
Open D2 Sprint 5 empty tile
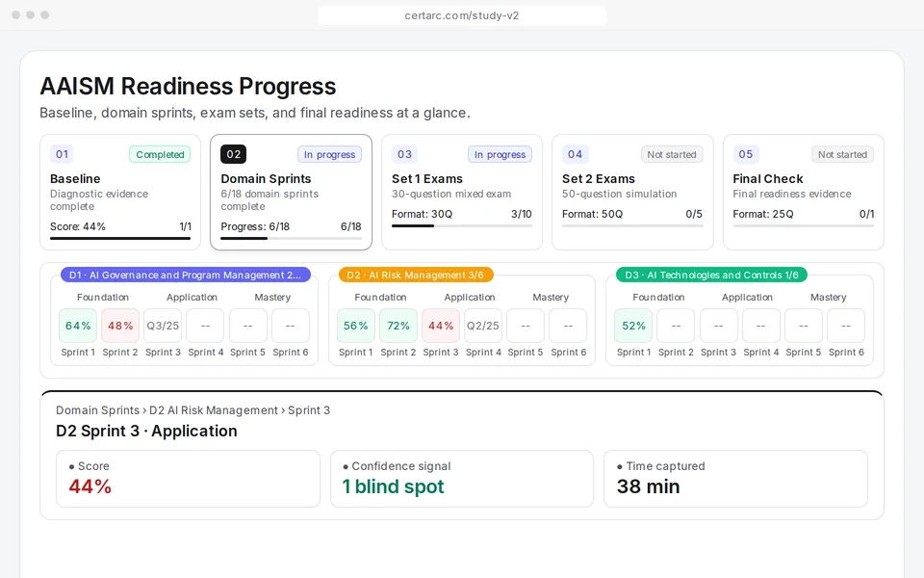[x=526, y=326]
